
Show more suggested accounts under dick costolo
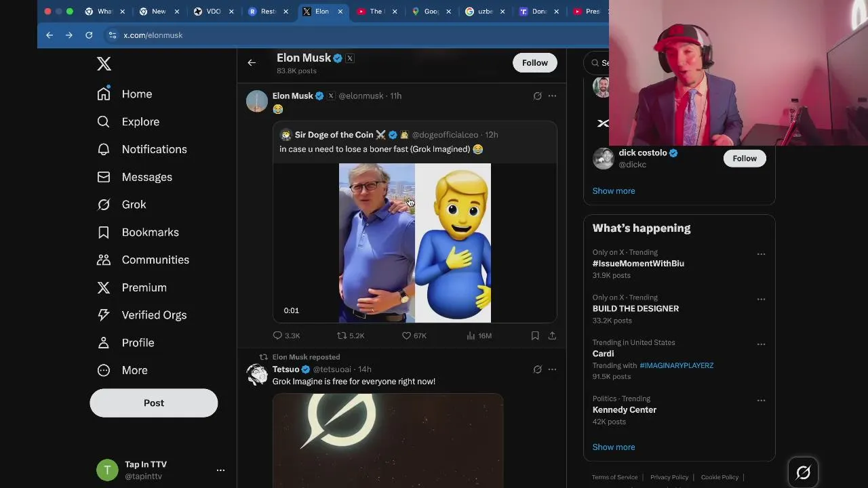(614, 191)
